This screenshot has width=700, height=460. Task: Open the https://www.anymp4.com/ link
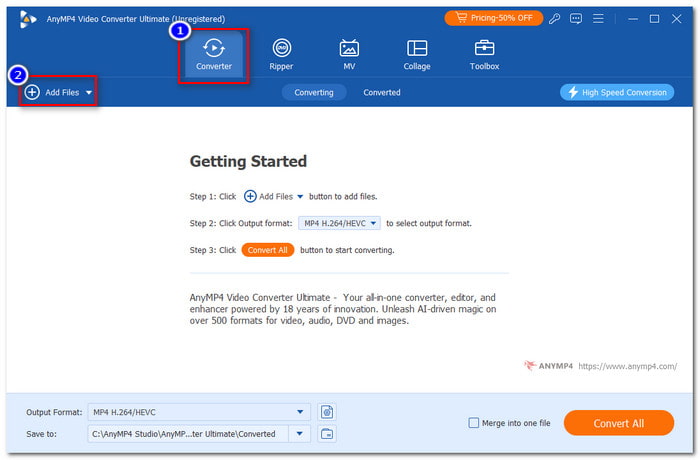coord(628,366)
